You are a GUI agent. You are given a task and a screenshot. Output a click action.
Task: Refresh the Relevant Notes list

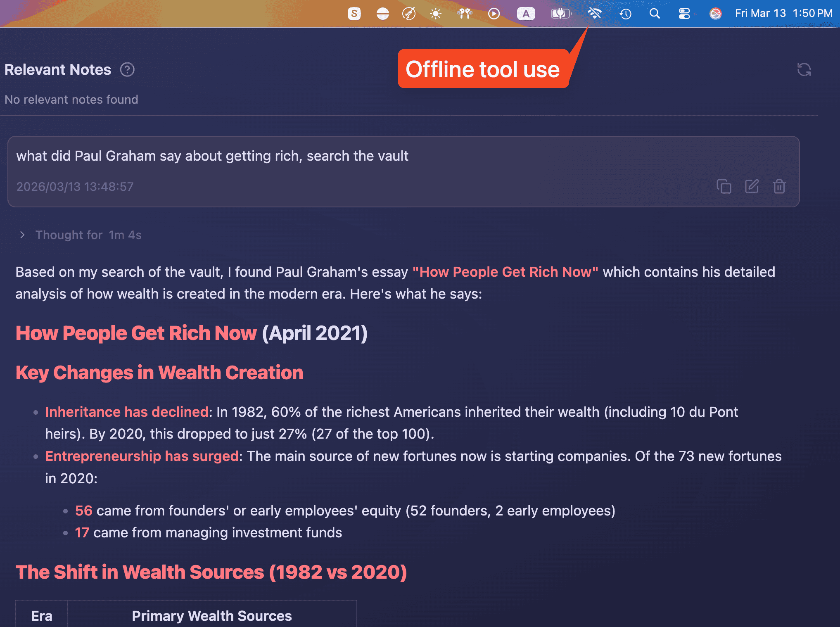[x=804, y=69]
